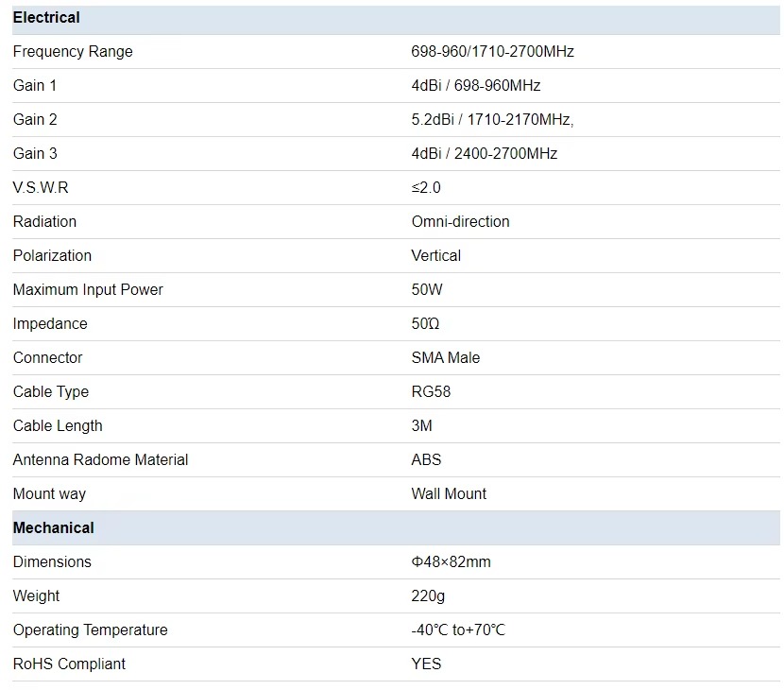
Task: Click the Omni-direction radiation value
Action: pyautogui.click(x=460, y=222)
